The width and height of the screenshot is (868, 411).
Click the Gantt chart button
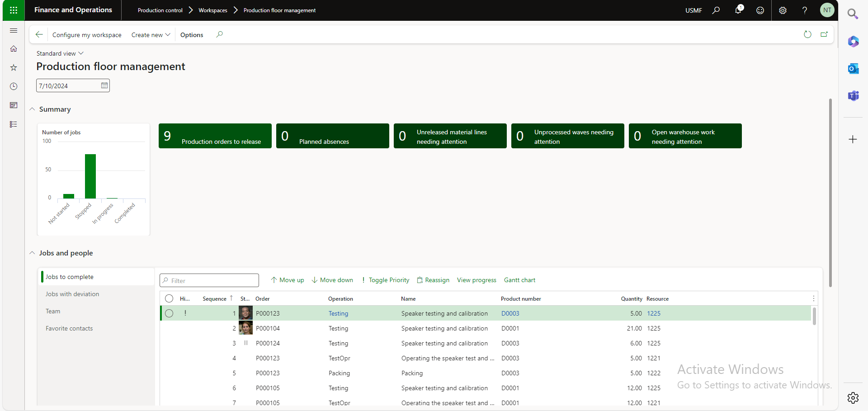click(x=519, y=280)
